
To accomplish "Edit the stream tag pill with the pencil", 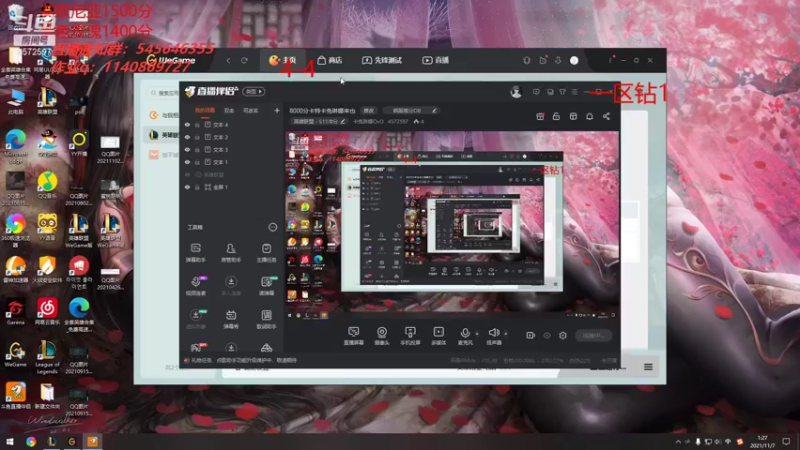I will (x=413, y=110).
